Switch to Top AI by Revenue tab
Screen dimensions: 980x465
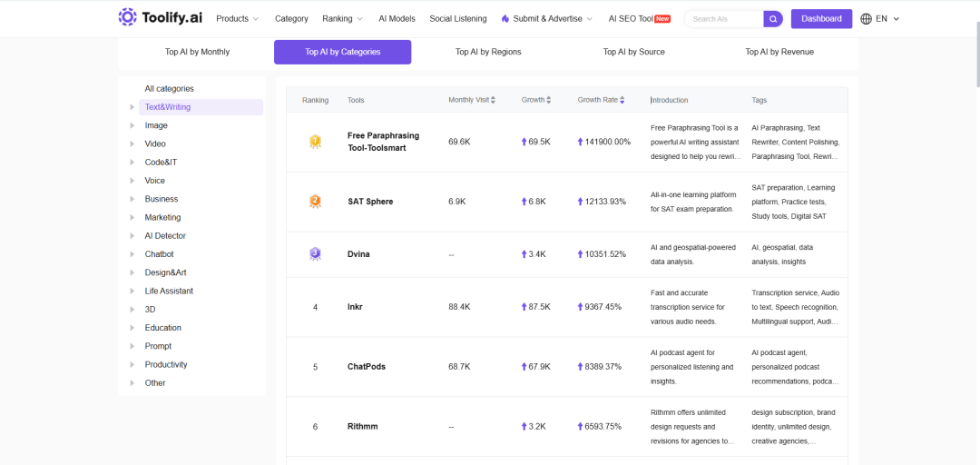click(779, 52)
